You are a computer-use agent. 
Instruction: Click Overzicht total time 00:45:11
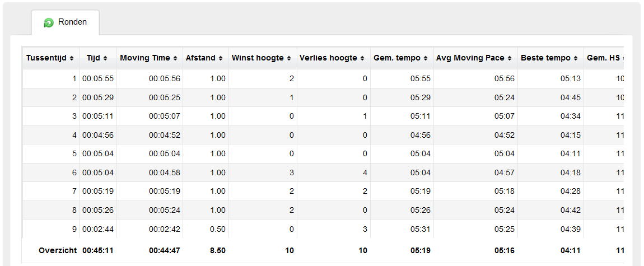click(x=98, y=250)
